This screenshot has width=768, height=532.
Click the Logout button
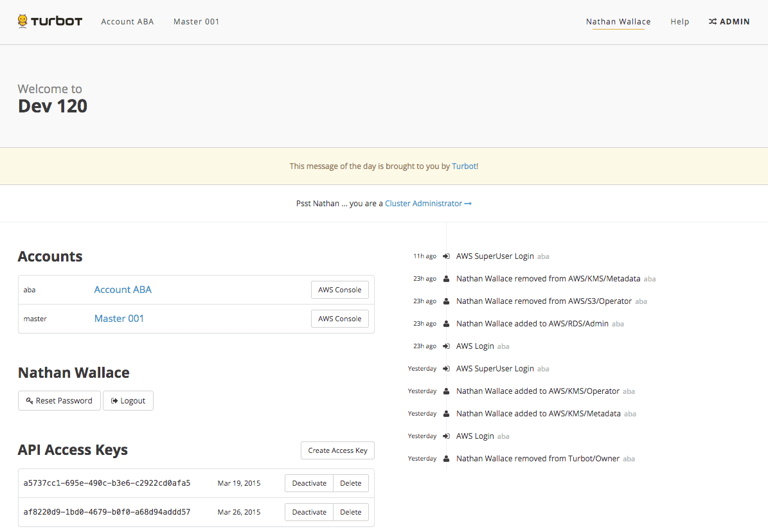click(129, 401)
